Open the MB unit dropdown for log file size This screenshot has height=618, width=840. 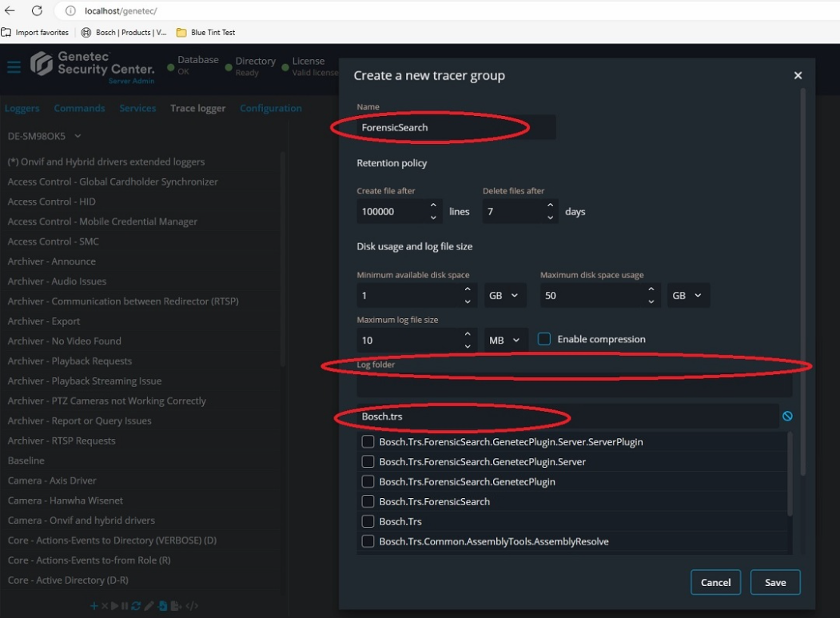tap(506, 341)
